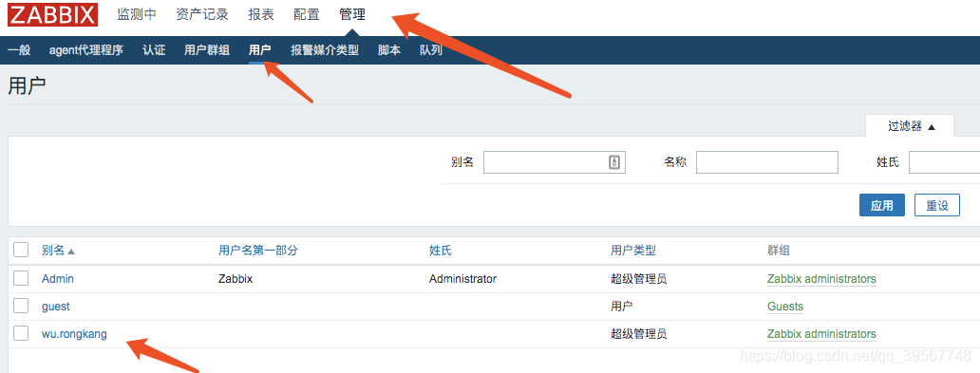Go to 一般 submenu
This screenshot has width=980, height=373.
[x=19, y=50]
